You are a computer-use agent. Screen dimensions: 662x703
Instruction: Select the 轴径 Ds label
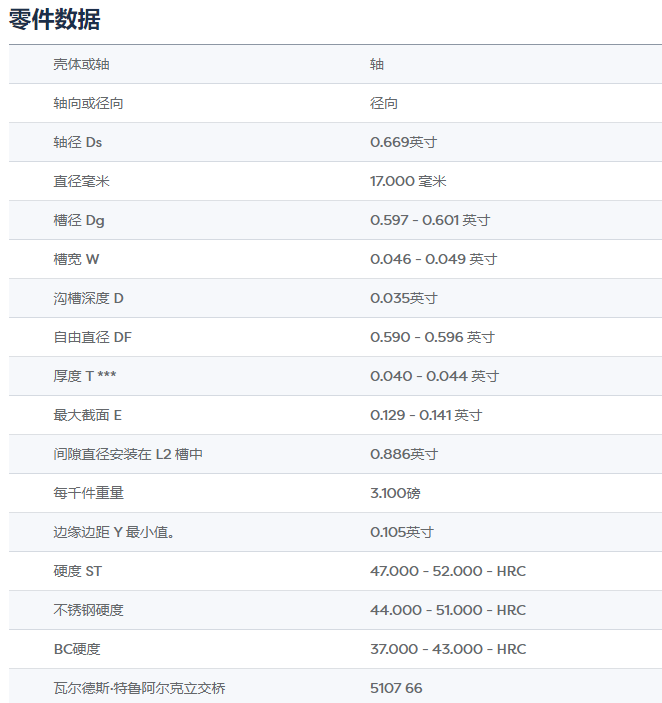pos(78,143)
